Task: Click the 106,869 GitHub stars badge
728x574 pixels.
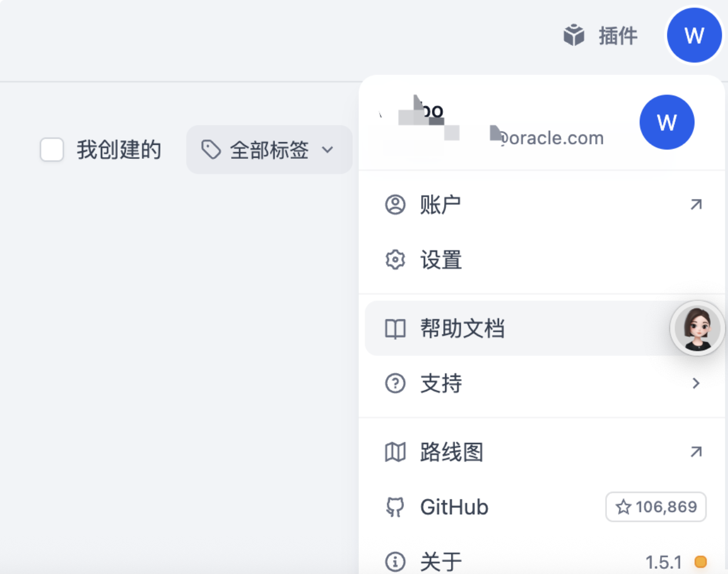Action: coord(655,507)
